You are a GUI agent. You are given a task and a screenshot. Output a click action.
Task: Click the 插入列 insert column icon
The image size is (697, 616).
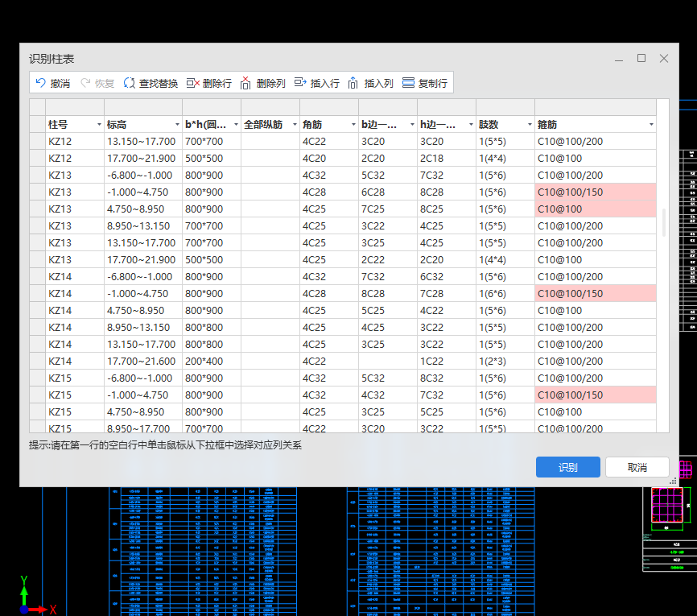[354, 83]
